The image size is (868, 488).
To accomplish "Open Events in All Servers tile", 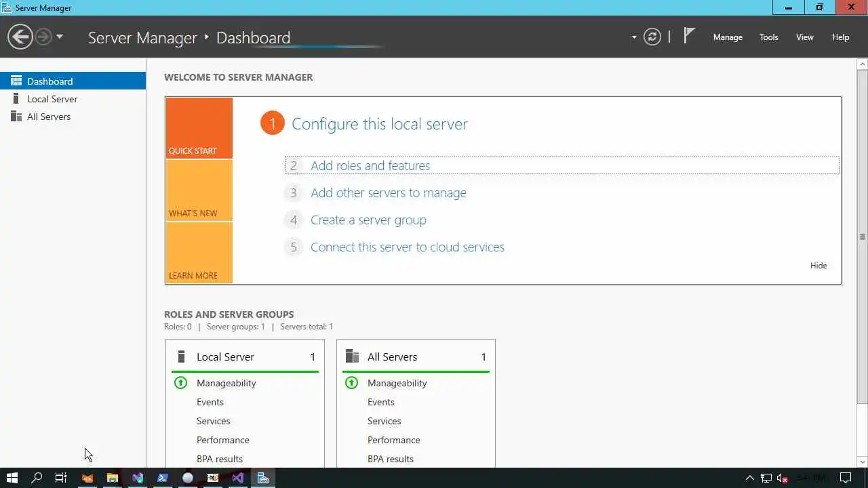I will 381,402.
